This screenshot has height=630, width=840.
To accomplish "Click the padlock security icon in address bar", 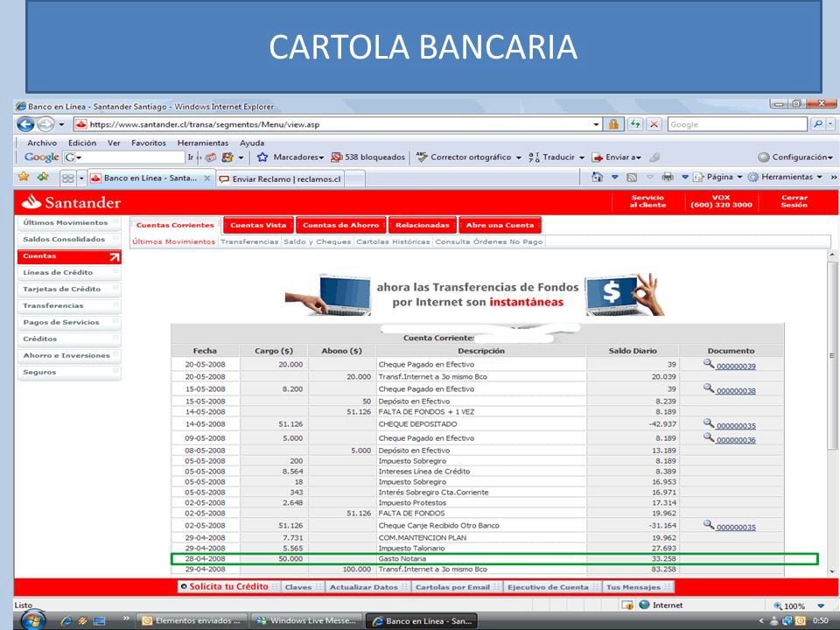I will point(613,124).
